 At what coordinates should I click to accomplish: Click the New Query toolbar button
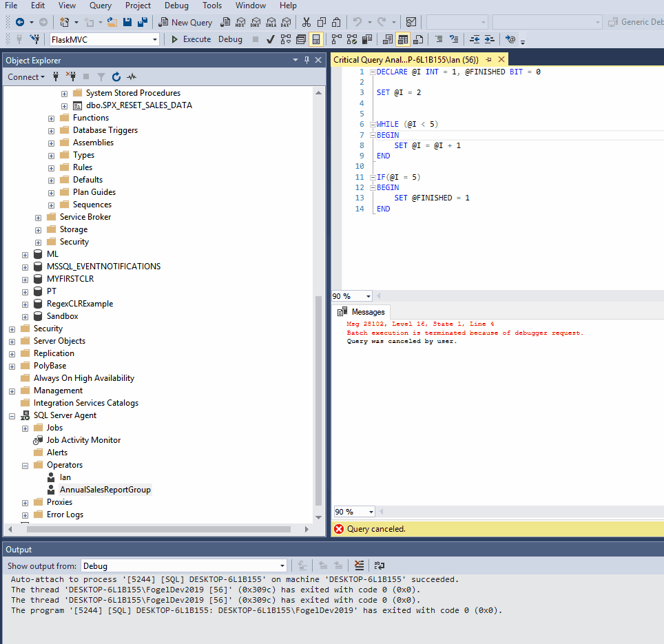tap(185, 22)
